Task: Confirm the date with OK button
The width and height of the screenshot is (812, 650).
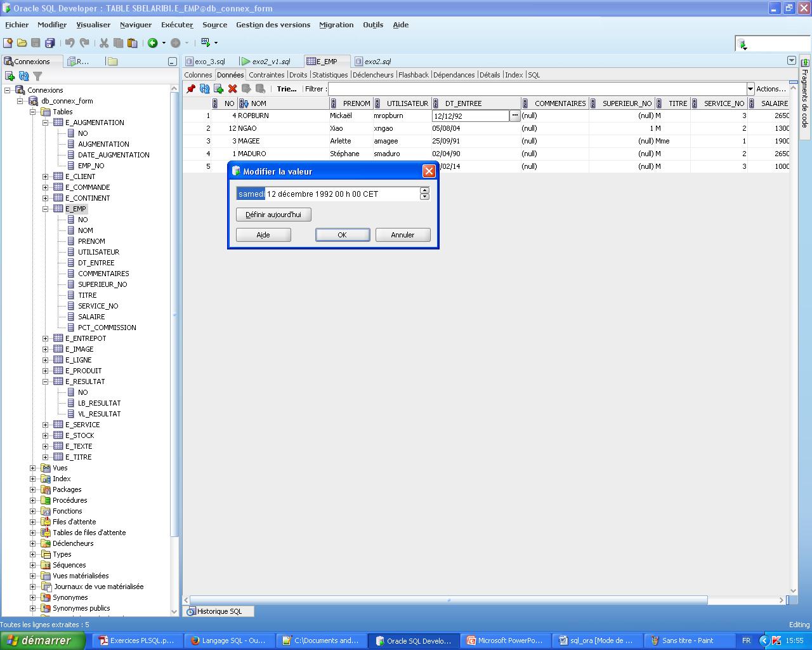Action: click(343, 235)
